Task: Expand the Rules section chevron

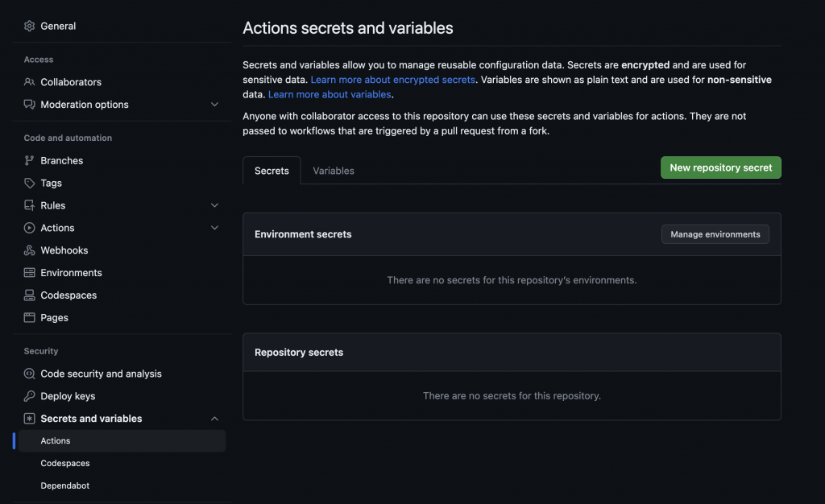Action: pos(214,205)
